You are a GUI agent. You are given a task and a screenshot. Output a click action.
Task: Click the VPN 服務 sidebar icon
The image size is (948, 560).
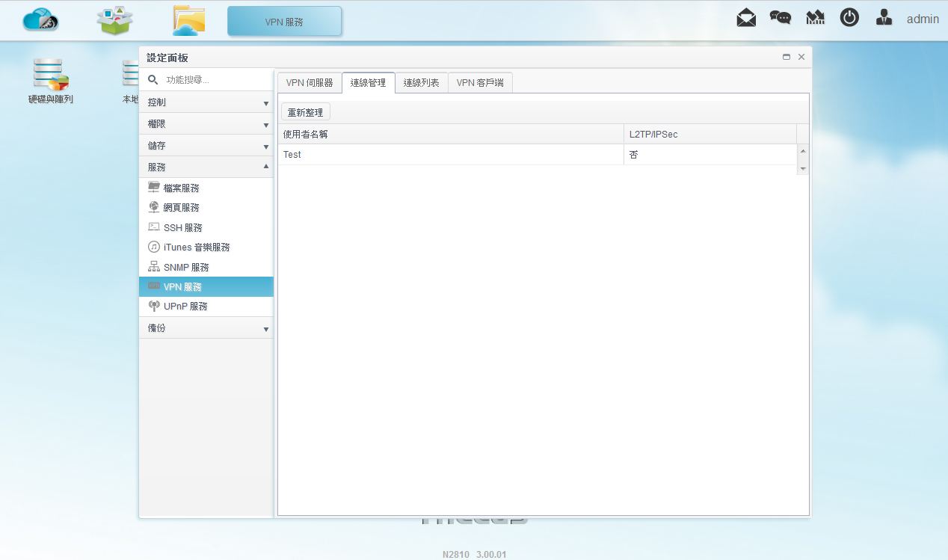(154, 286)
